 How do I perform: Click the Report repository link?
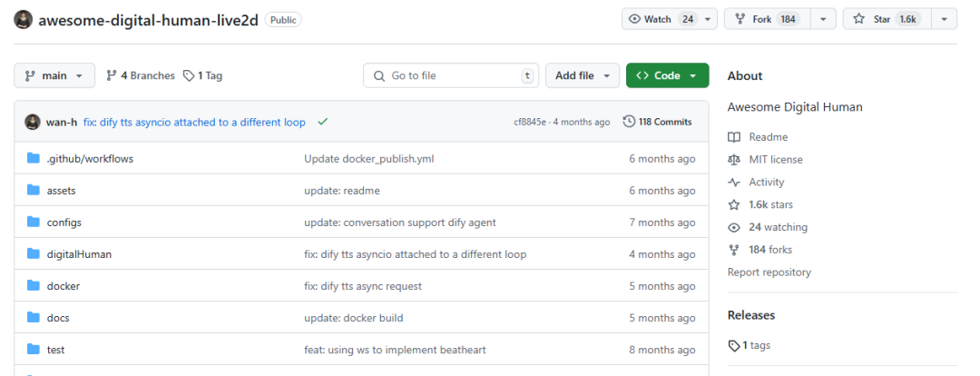click(x=769, y=272)
